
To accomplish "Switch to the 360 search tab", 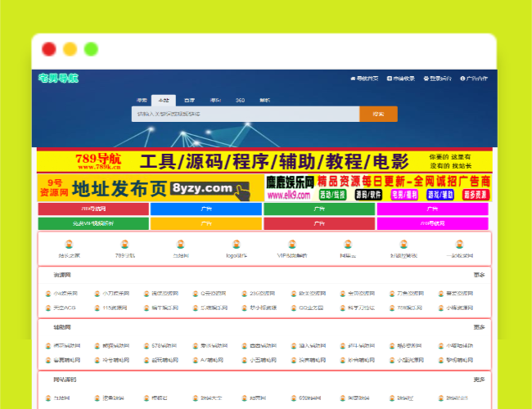I will [240, 100].
